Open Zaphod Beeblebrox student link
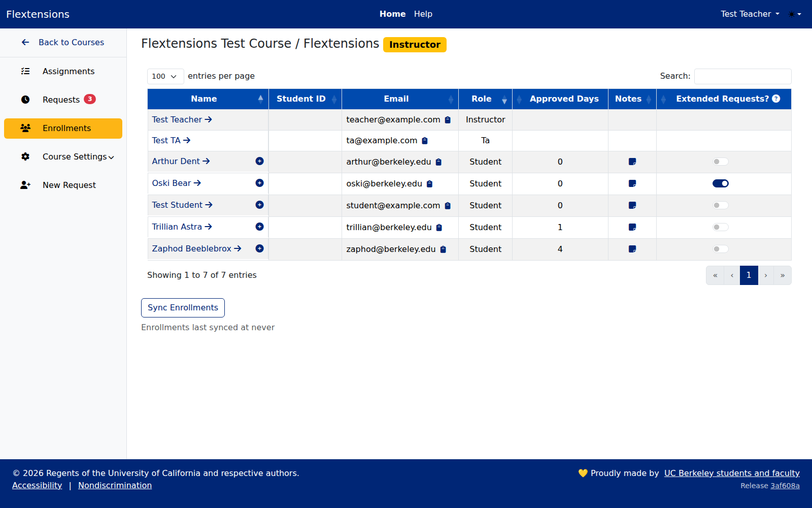Image resolution: width=812 pixels, height=508 pixels. pyautogui.click(x=196, y=248)
